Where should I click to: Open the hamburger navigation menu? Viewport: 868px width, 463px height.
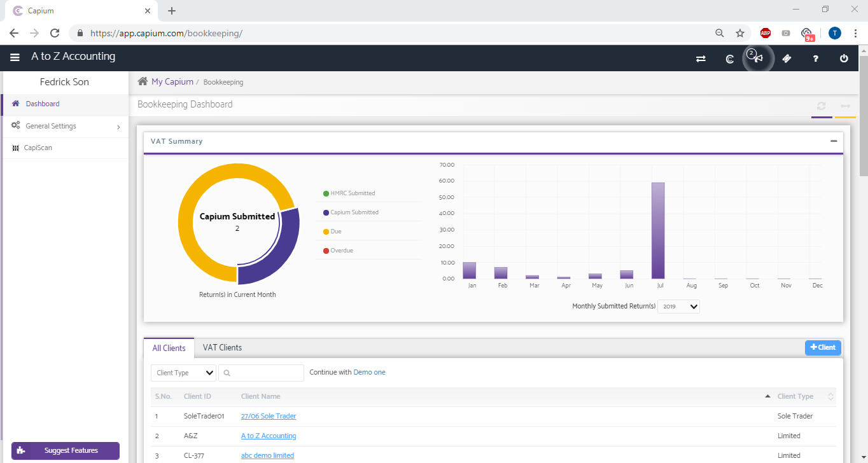click(15, 57)
